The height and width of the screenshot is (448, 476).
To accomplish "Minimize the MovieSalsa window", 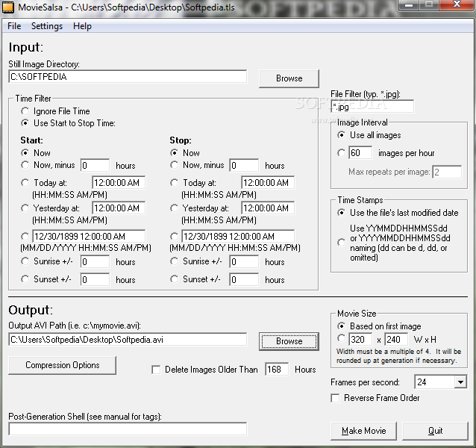I will coord(409,4).
